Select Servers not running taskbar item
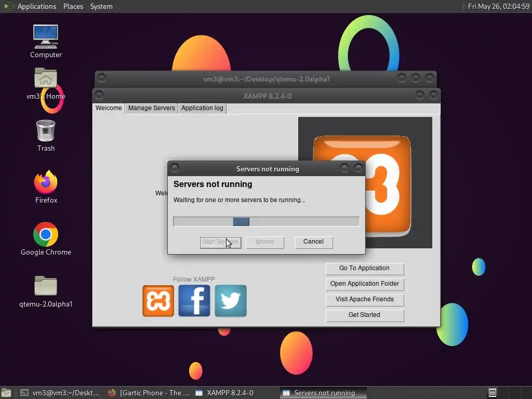 (x=323, y=393)
